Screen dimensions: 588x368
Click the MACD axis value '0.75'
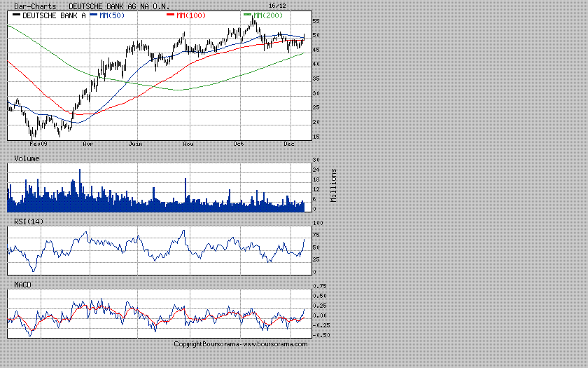[320, 286]
